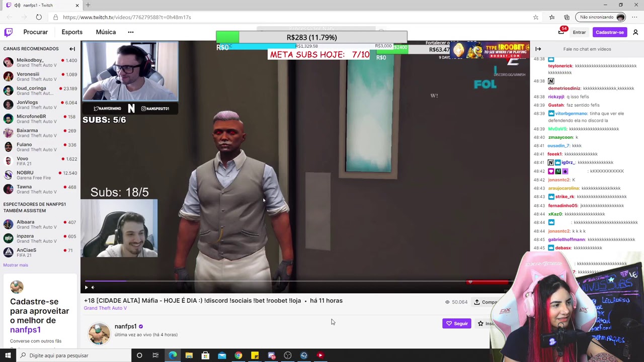644x362 pixels.
Task: Open Veronesiii recommended channel
Action: pos(40,76)
